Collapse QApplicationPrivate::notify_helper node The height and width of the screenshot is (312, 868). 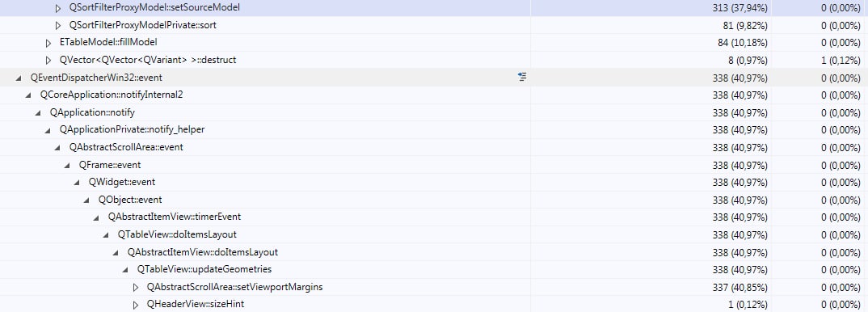click(x=48, y=130)
